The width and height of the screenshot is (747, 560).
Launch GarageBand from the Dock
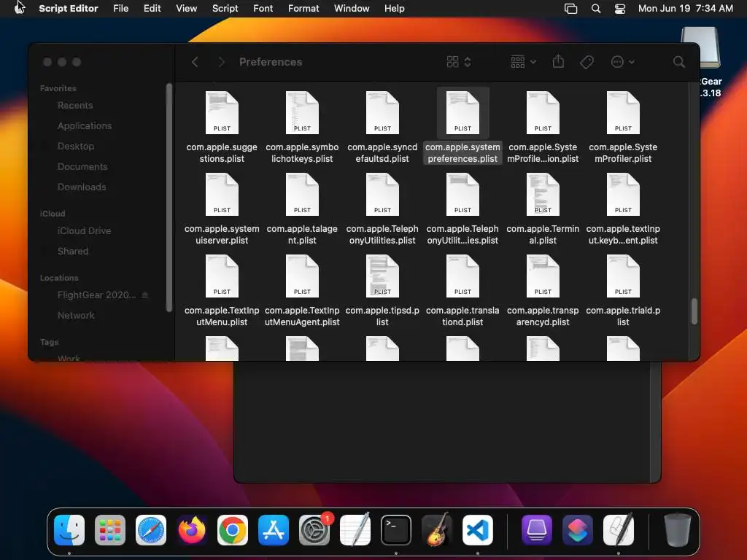coord(437,530)
